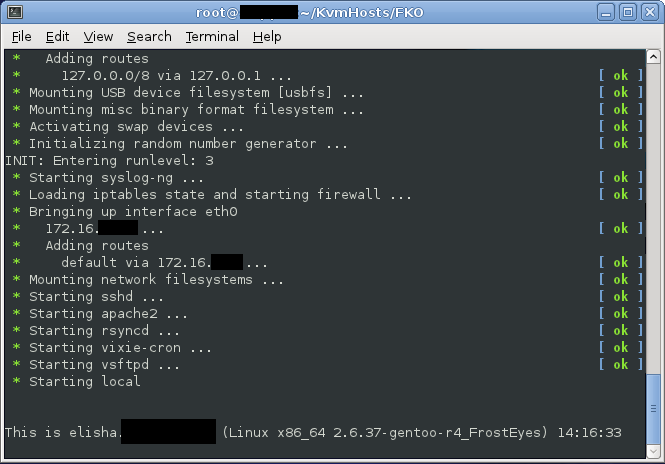Maximize the terminal window
Screen dimensions: 665x464
[x=628, y=12]
